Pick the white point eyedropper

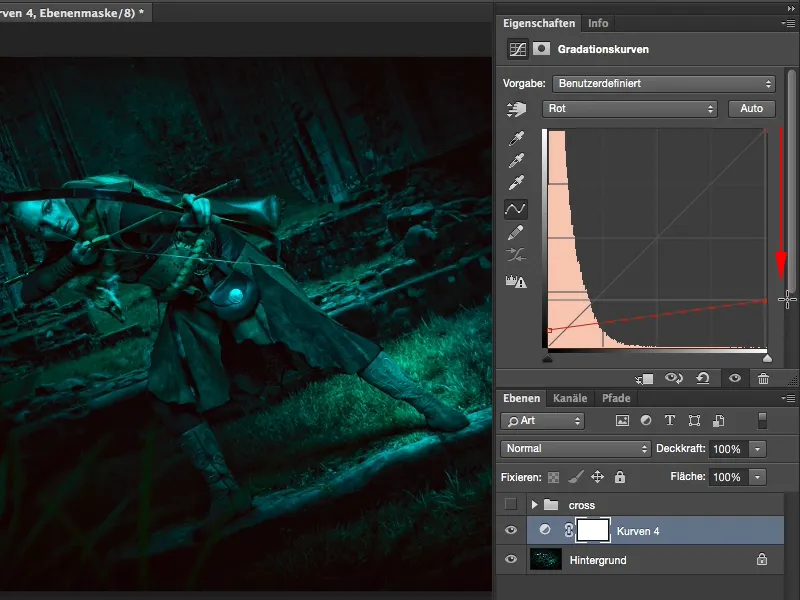click(516, 183)
